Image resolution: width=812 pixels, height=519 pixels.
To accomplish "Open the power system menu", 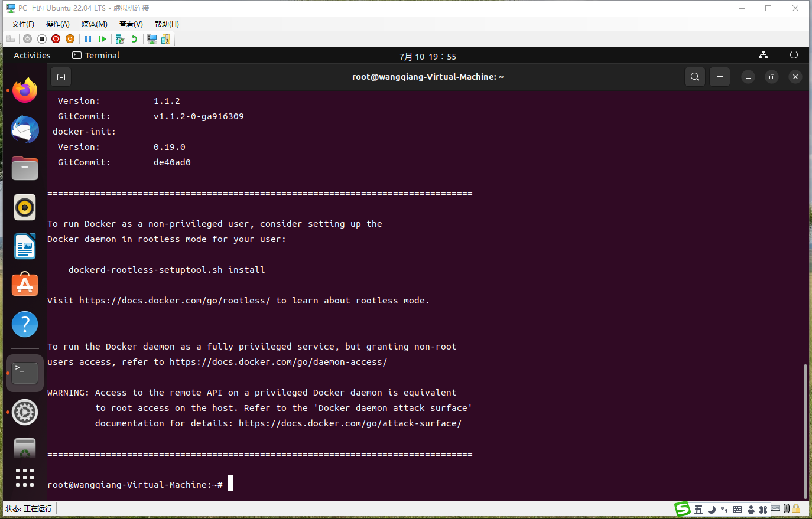I will pyautogui.click(x=794, y=55).
